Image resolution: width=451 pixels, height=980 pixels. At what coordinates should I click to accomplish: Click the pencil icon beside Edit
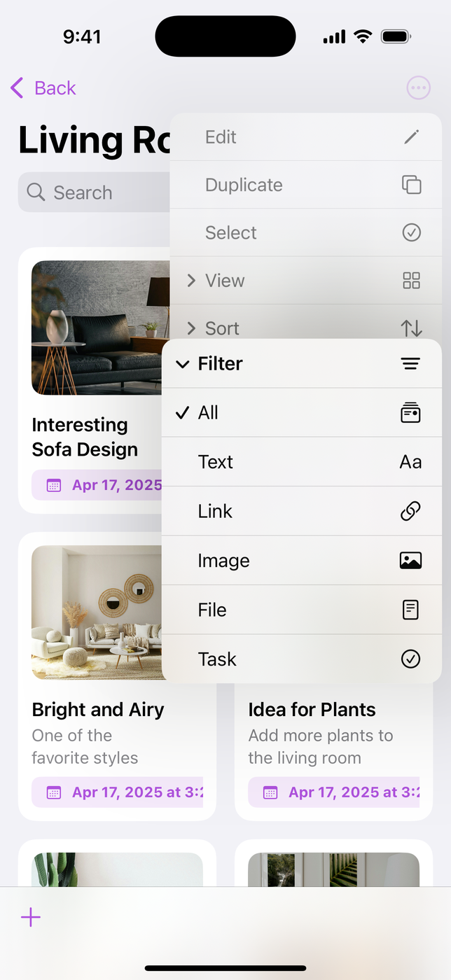pos(412,137)
